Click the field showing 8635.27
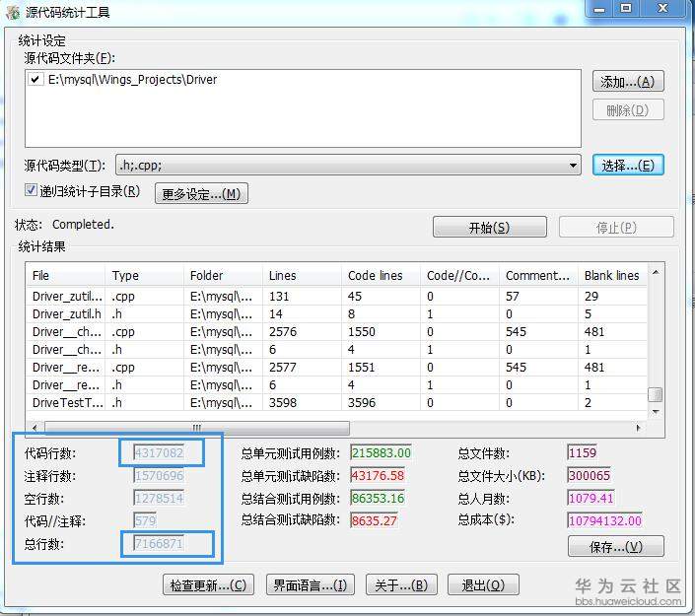 point(374,520)
